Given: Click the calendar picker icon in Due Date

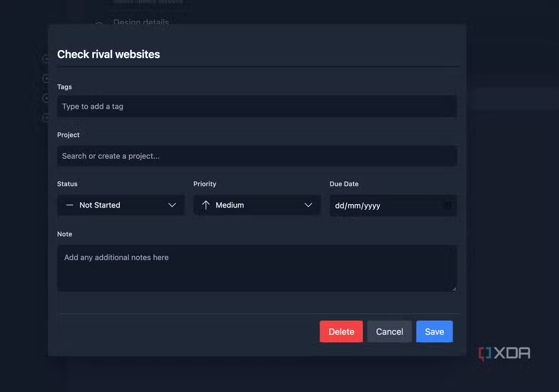Looking at the screenshot, I should tap(448, 205).
